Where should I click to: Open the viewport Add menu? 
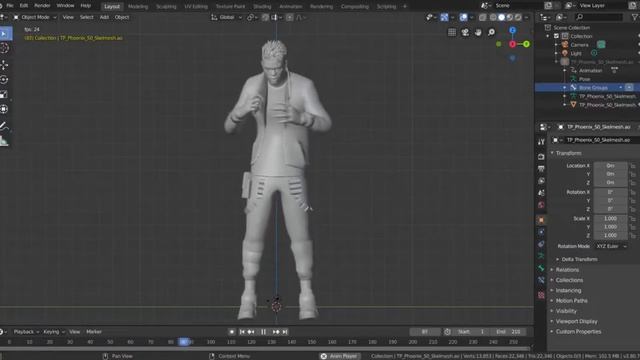(104, 17)
